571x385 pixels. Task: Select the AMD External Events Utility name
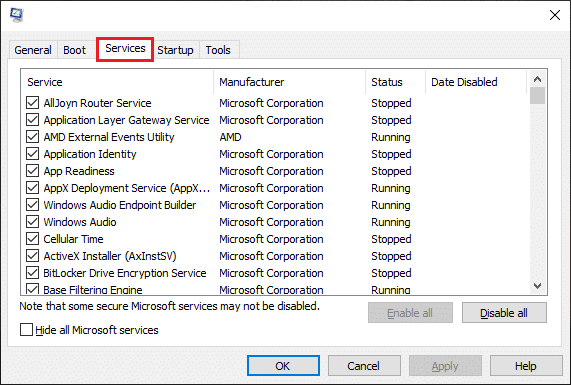pyautogui.click(x=109, y=137)
